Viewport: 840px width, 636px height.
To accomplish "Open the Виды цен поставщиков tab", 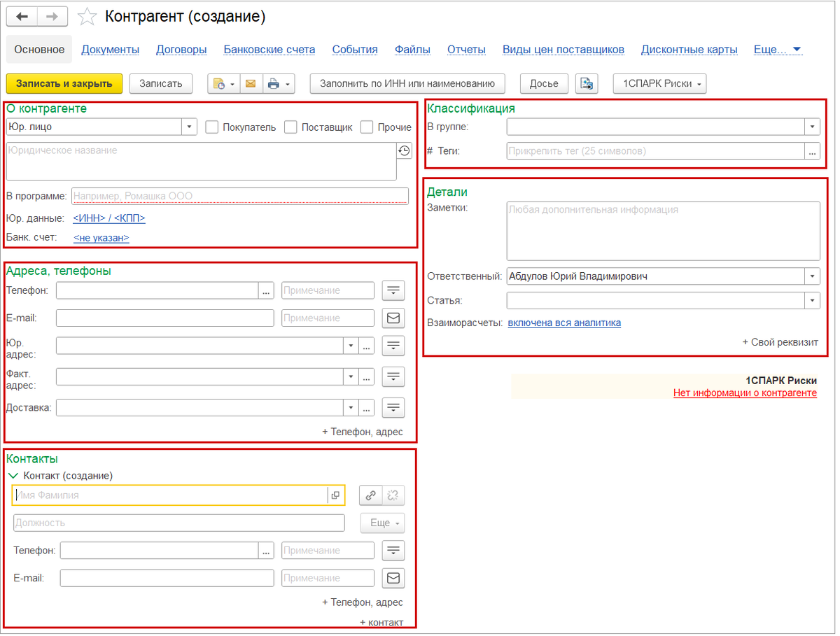I will click(563, 50).
